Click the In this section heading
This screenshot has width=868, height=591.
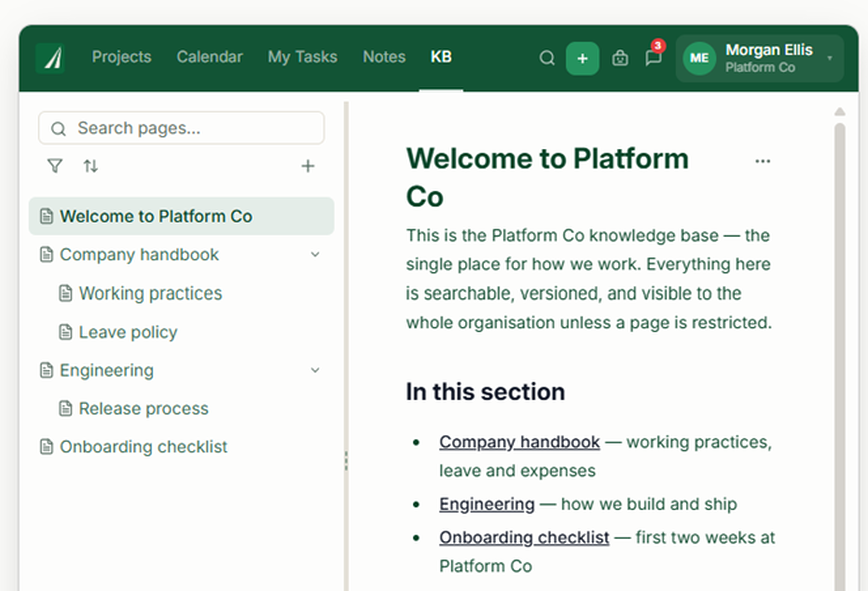pos(485,392)
